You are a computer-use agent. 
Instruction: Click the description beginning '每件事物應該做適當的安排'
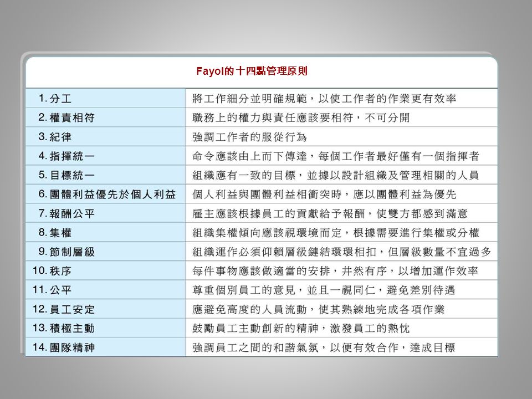coord(335,270)
